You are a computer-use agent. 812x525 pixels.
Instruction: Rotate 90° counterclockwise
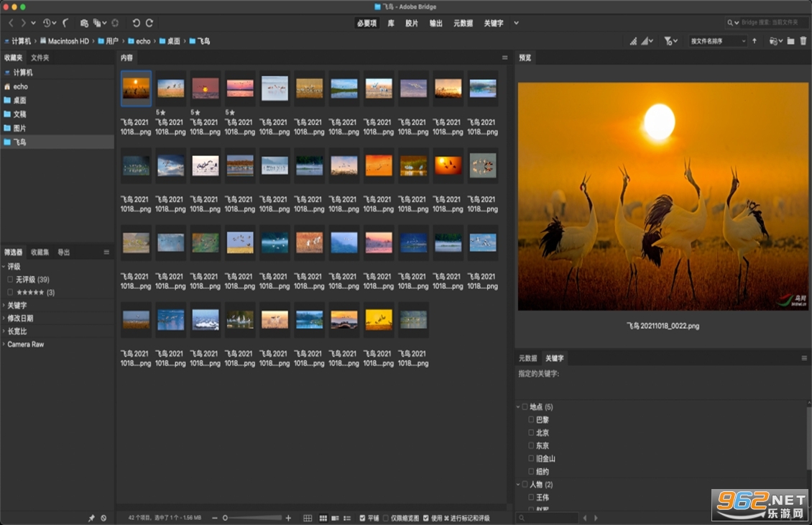pos(137,23)
